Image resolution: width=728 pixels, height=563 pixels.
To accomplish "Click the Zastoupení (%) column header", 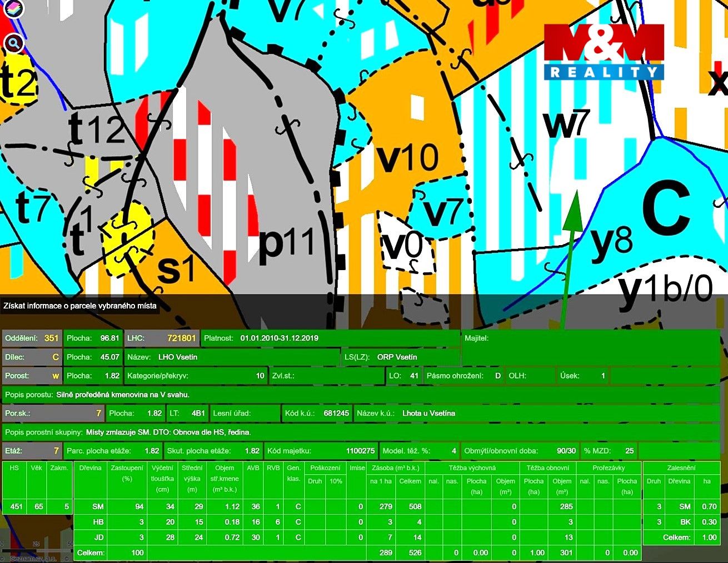I will pyautogui.click(x=127, y=473).
